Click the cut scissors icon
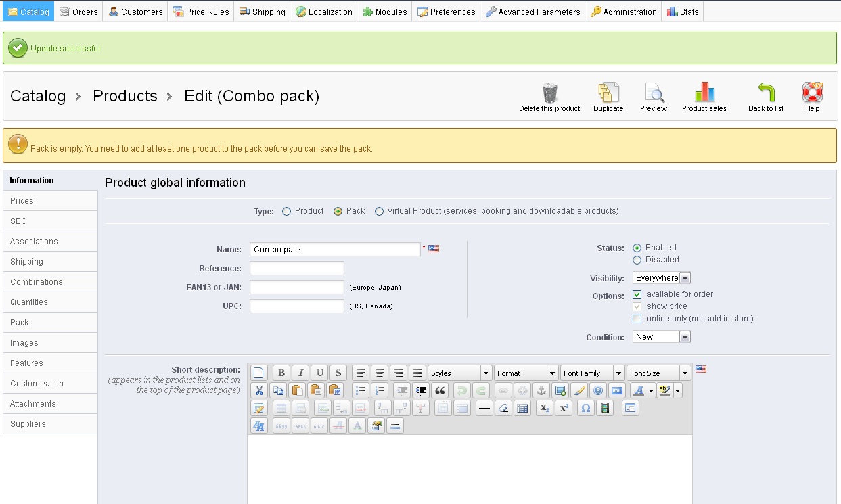This screenshot has width=841, height=504. point(258,390)
